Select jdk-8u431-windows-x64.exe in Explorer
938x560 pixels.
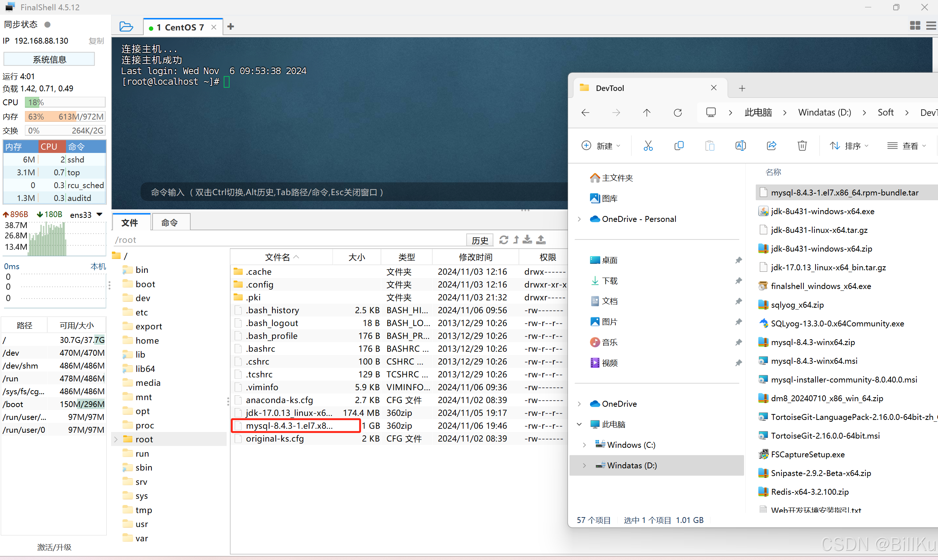click(x=822, y=211)
